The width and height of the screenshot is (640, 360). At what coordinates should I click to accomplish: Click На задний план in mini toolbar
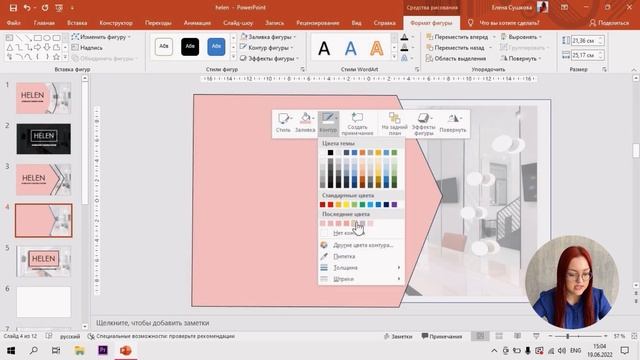(395, 124)
